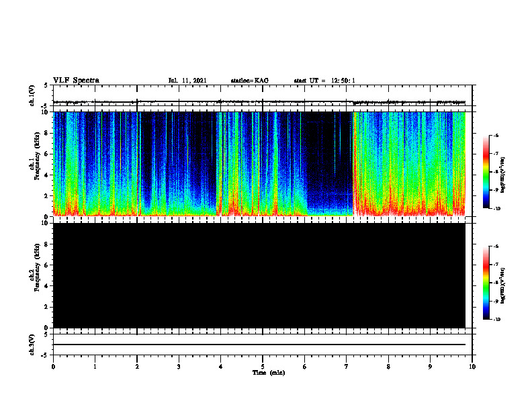Click the "4" kHz tick on ch.2 frequency axis
Image resolution: width=532 pixels, height=411 pixels.
pyautogui.click(x=47, y=286)
